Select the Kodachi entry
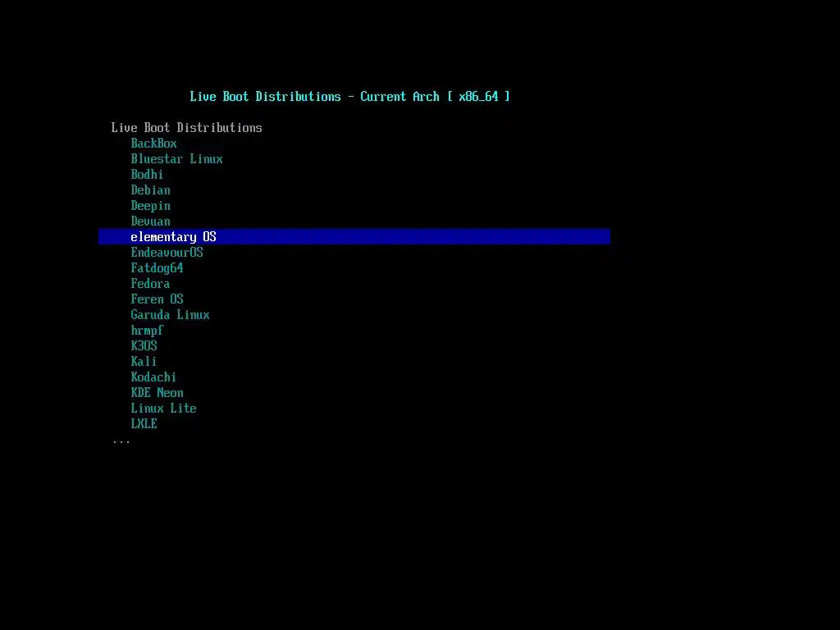Screen dimensions: 840x630 (153, 377)
